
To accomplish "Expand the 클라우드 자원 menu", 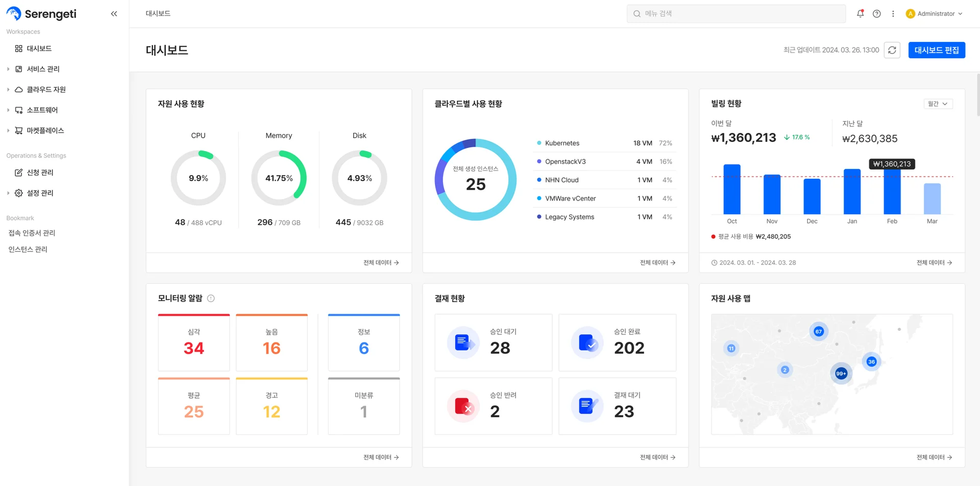I will [x=46, y=89].
